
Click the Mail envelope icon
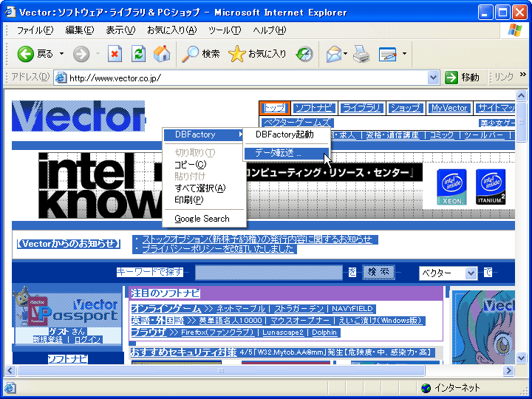tap(333, 54)
